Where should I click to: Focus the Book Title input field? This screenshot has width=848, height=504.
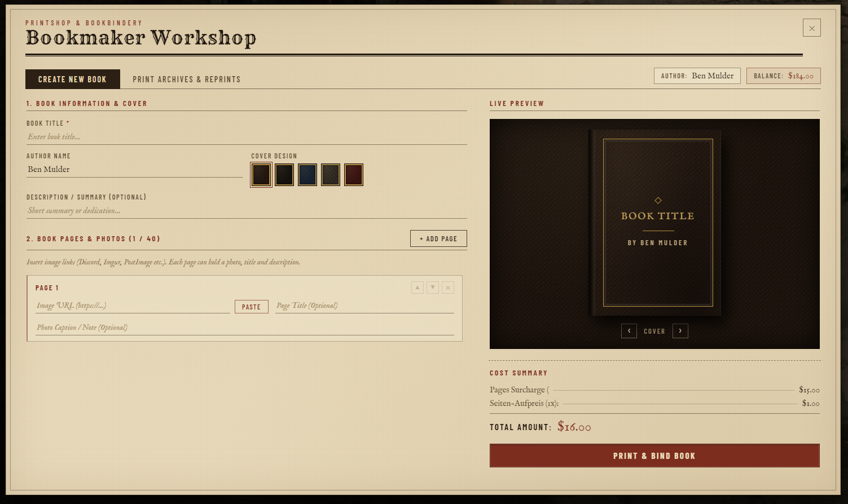point(247,137)
